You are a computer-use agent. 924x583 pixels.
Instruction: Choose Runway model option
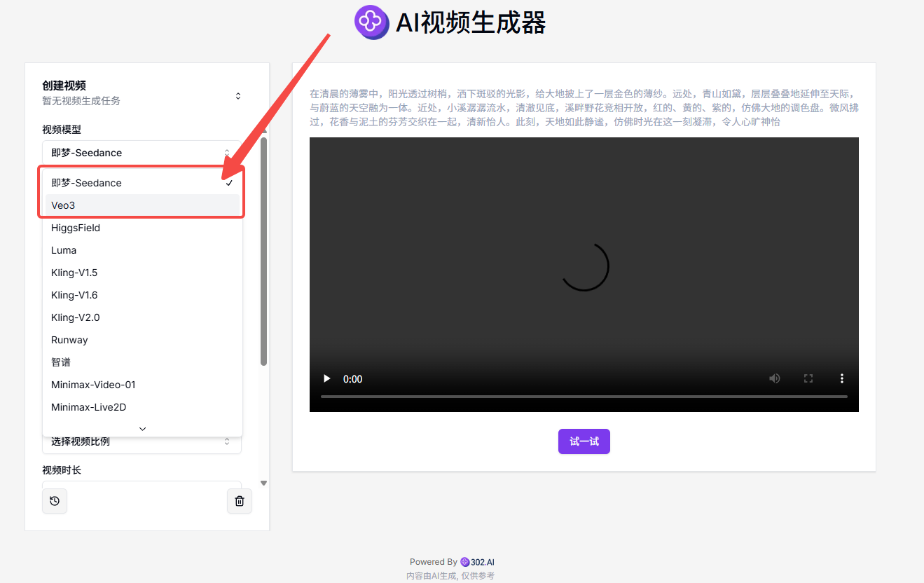point(143,340)
